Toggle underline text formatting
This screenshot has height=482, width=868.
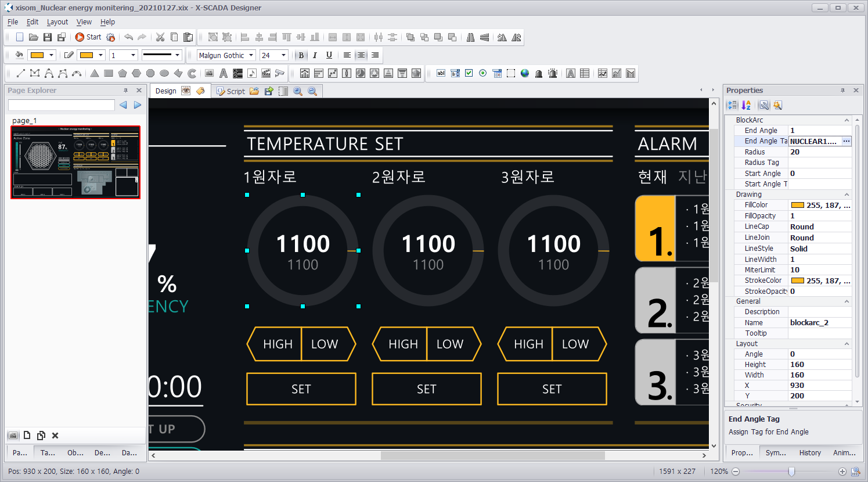[329, 55]
